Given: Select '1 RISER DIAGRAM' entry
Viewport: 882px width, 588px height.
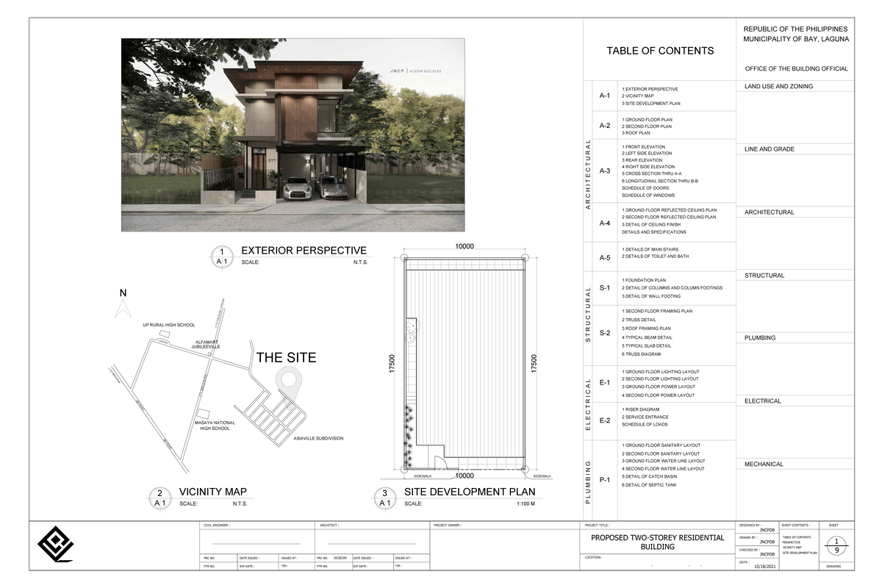Looking at the screenshot, I should (640, 409).
